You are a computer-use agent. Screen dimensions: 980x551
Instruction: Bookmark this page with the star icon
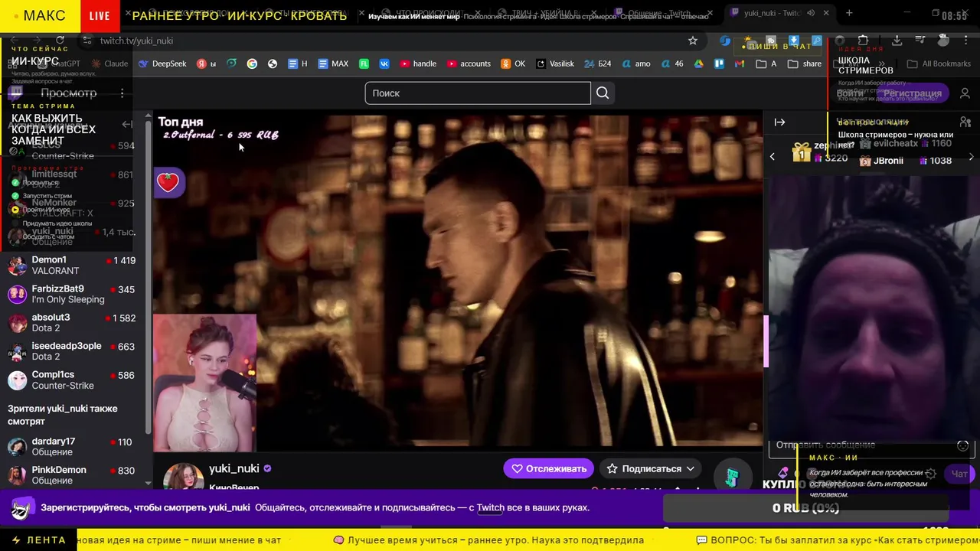[693, 41]
